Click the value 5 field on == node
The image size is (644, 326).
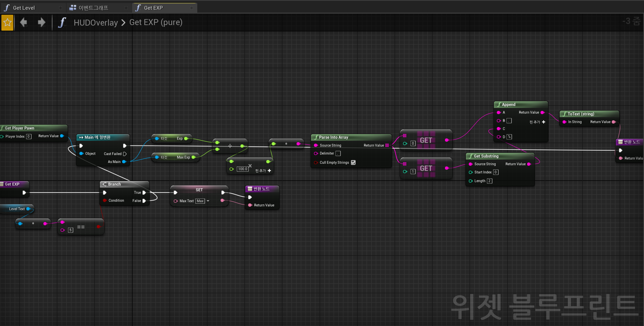[70, 230]
